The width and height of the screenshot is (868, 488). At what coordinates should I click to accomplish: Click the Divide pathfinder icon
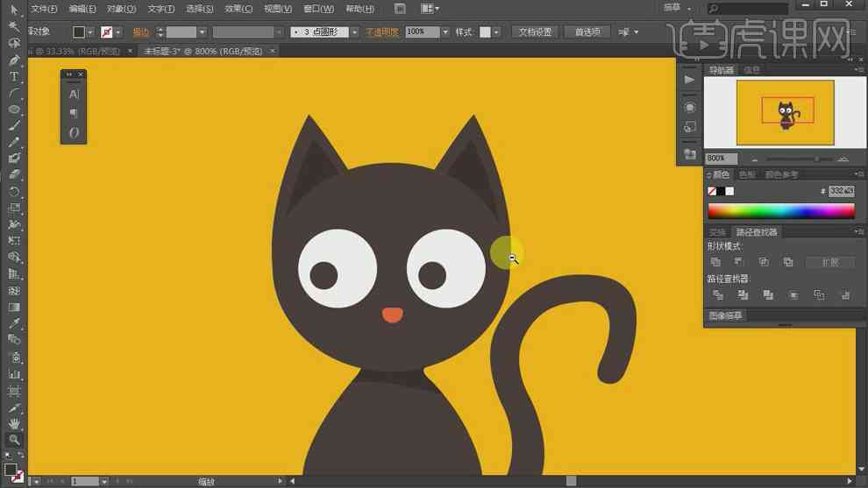718,295
